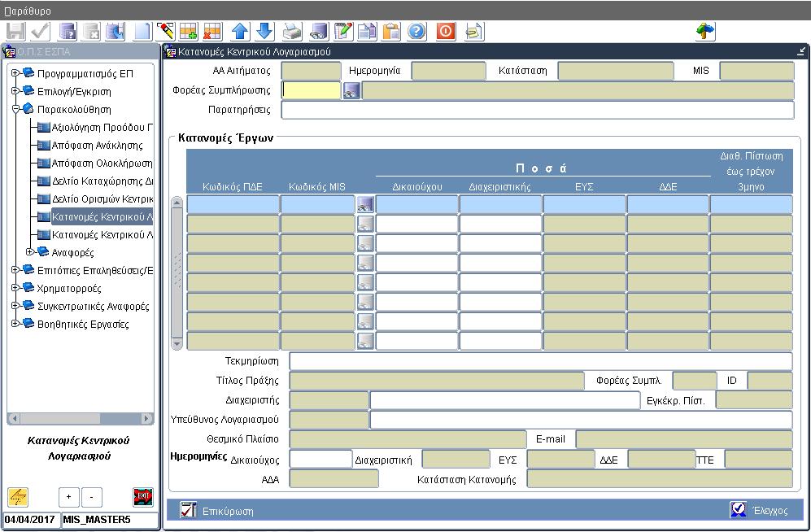Click the plus expand-all button in sidebar
Screen dimensions: 811x532
(68, 497)
